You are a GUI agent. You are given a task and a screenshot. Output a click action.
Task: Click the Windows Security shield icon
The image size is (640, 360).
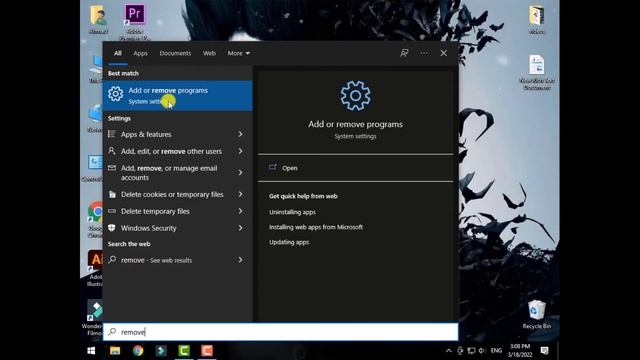click(x=111, y=228)
